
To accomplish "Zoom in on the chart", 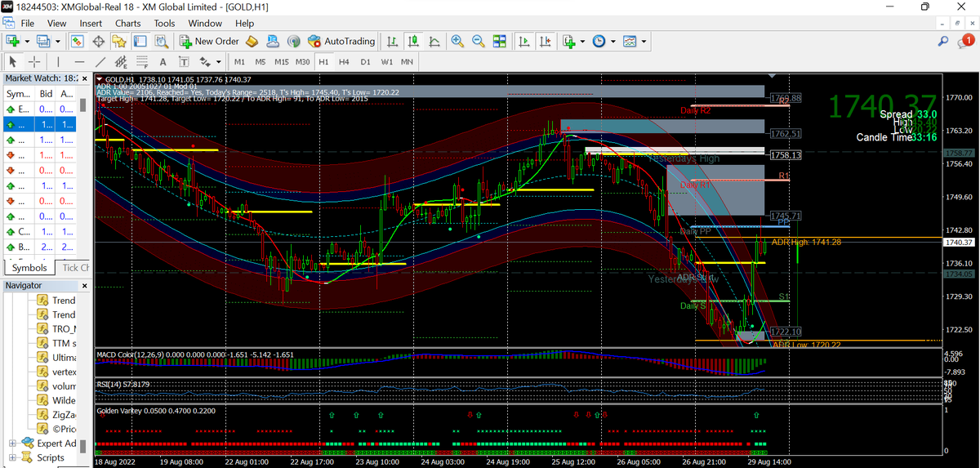I will click(x=457, y=41).
